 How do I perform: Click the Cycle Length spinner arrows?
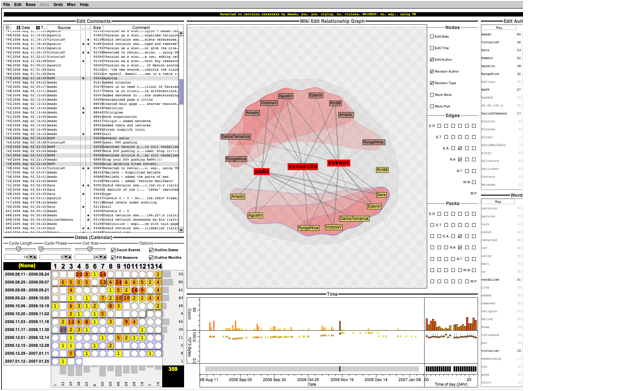click(x=33, y=257)
